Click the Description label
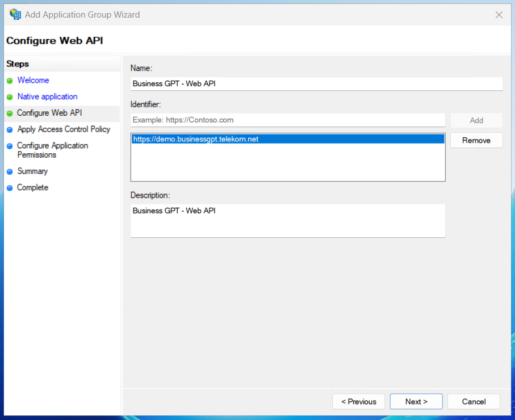515x420 pixels. [150, 195]
